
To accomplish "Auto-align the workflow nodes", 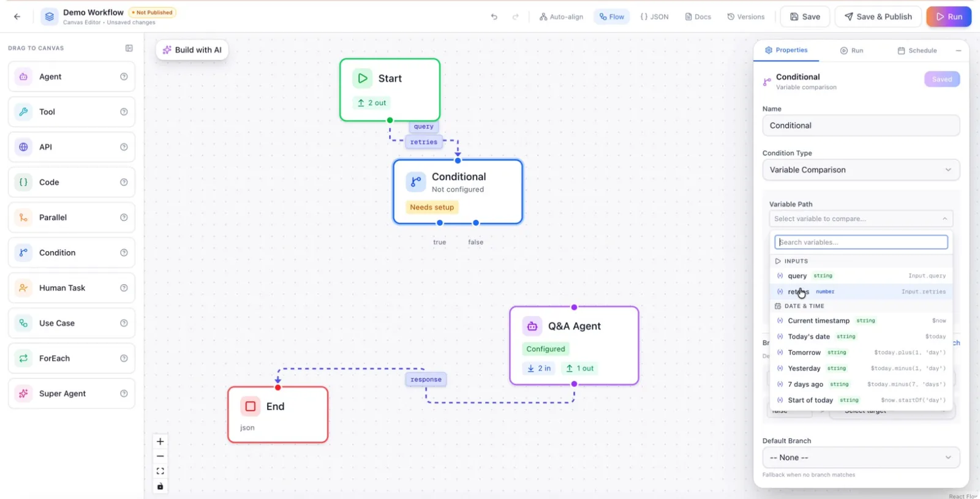I will click(561, 17).
